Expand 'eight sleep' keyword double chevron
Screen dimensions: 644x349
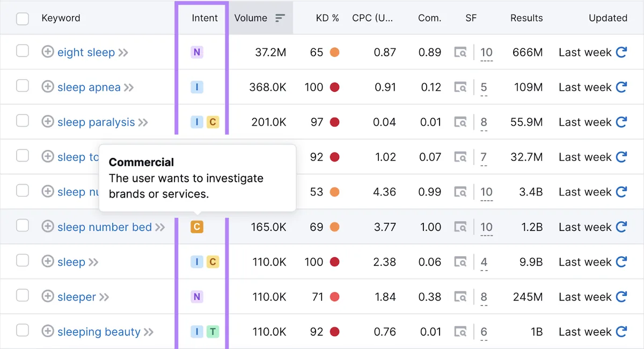[123, 53]
